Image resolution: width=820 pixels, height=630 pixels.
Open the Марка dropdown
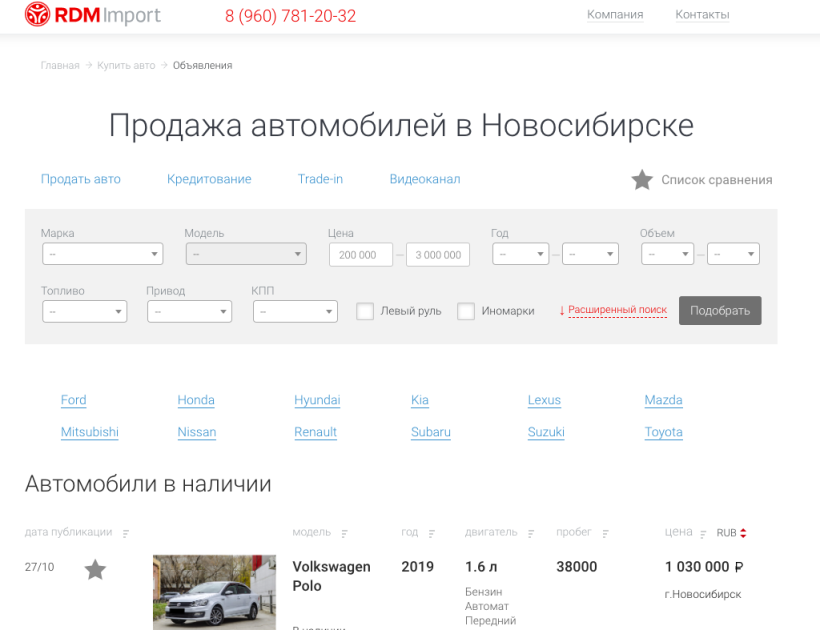click(x=102, y=254)
